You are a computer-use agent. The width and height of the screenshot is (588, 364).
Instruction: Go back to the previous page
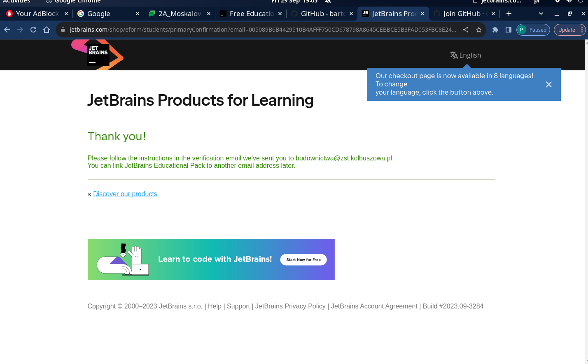[x=7, y=30]
